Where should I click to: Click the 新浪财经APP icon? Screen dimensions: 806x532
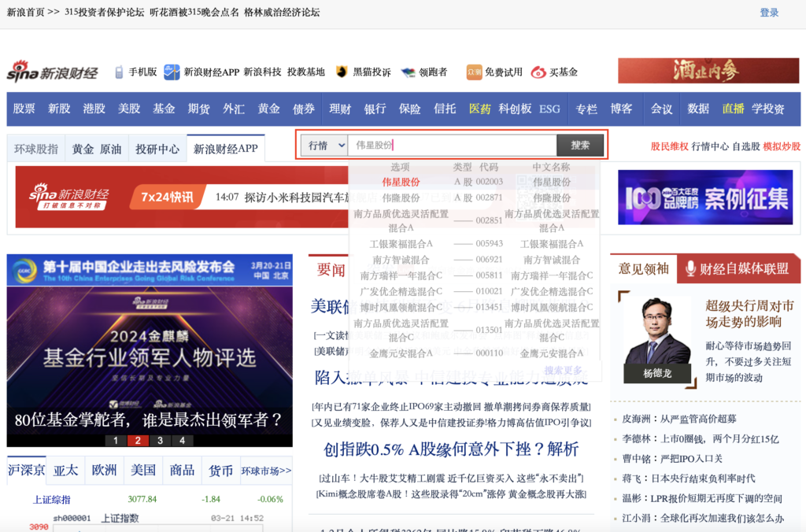[172, 72]
